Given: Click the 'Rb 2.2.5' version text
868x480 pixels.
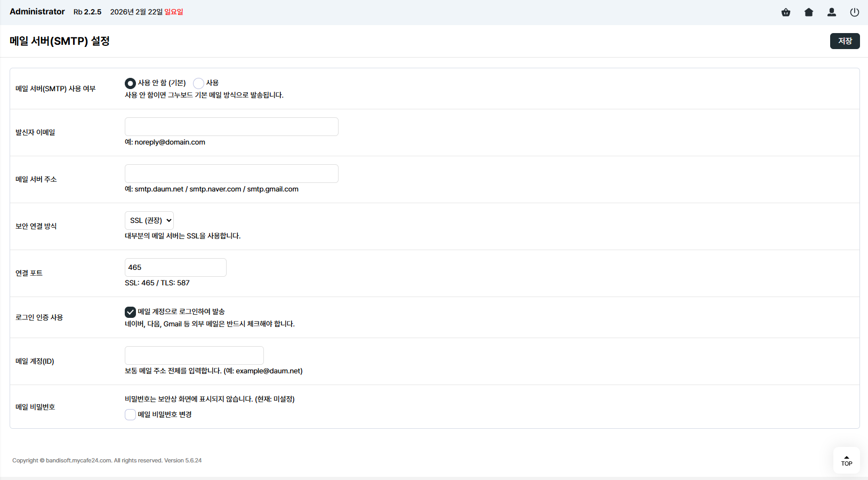Looking at the screenshot, I should click(87, 12).
